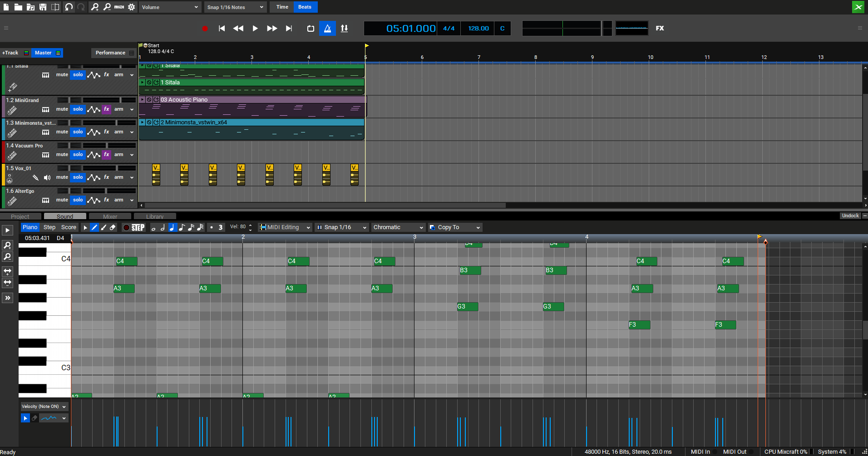Image resolution: width=868 pixels, height=456 pixels.
Task: Open the MIDI Editing dropdown
Action: point(285,227)
